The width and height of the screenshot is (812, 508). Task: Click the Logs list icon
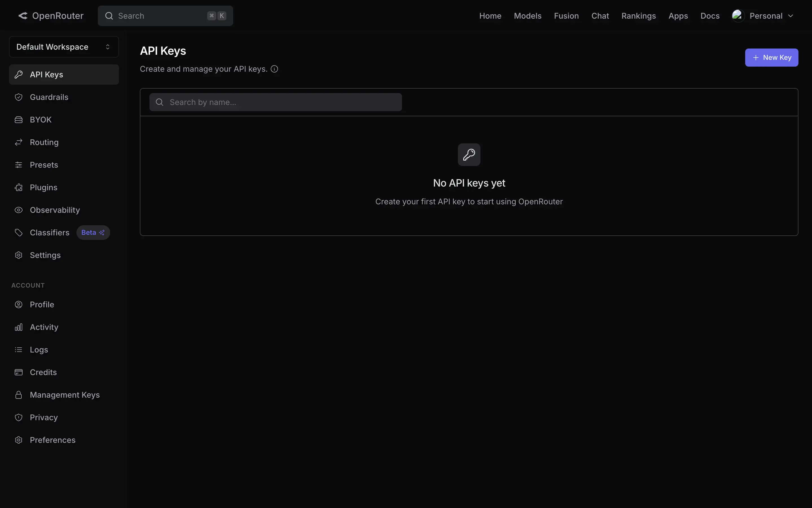coord(19,350)
